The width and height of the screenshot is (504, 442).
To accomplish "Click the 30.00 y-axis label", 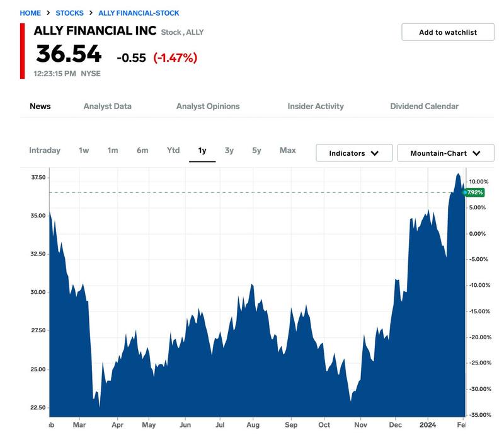I will pos(38,292).
